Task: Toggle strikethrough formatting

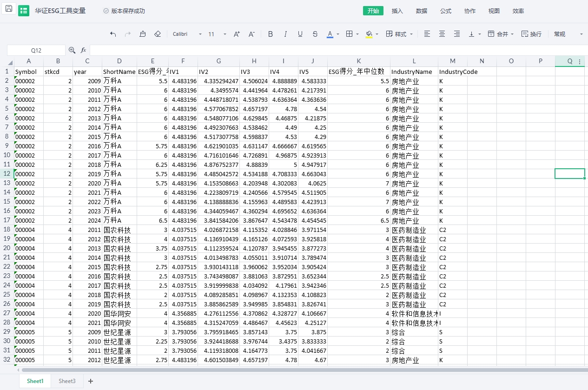Action: click(x=315, y=34)
